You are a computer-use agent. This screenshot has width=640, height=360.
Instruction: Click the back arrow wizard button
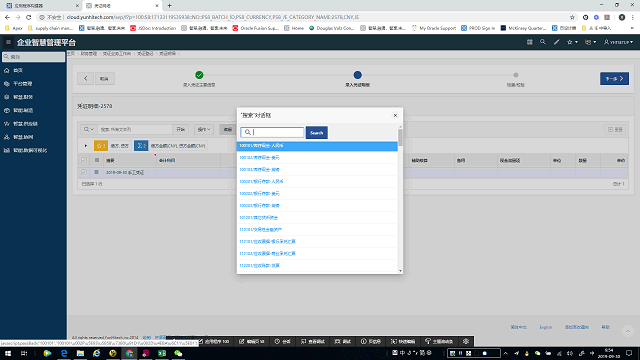pos(86,78)
